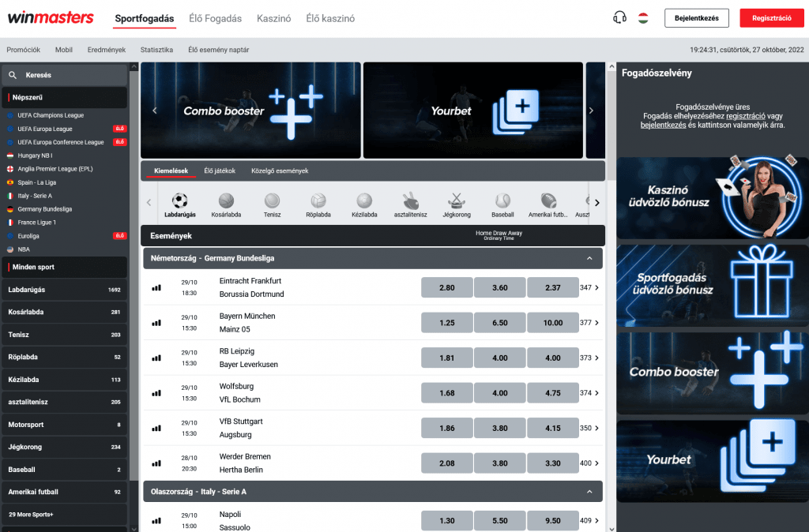The width and height of the screenshot is (809, 532).
Task: Open Anglia Premier League (EPL) in sidebar
Action: pyautogui.click(x=55, y=169)
